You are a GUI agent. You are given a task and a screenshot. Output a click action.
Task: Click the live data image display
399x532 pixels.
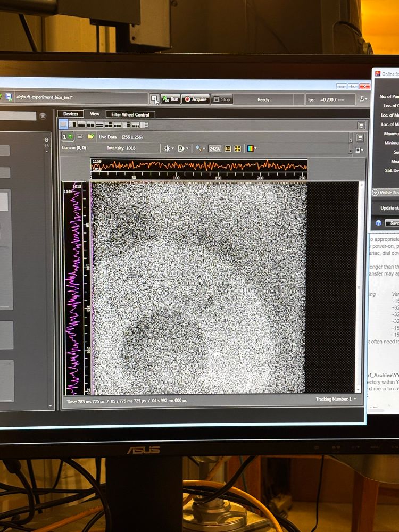tap(199, 288)
